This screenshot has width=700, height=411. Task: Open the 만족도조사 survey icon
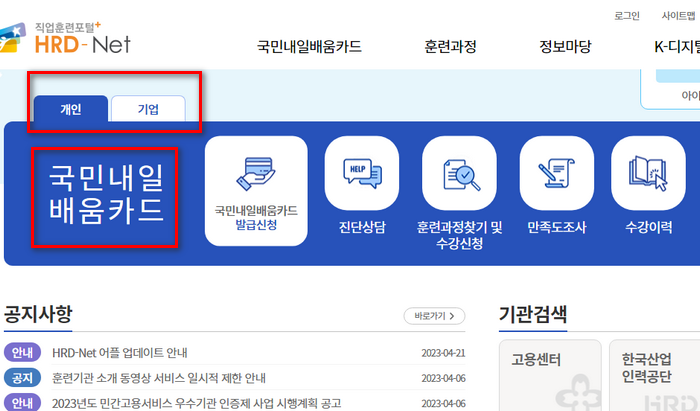557,173
